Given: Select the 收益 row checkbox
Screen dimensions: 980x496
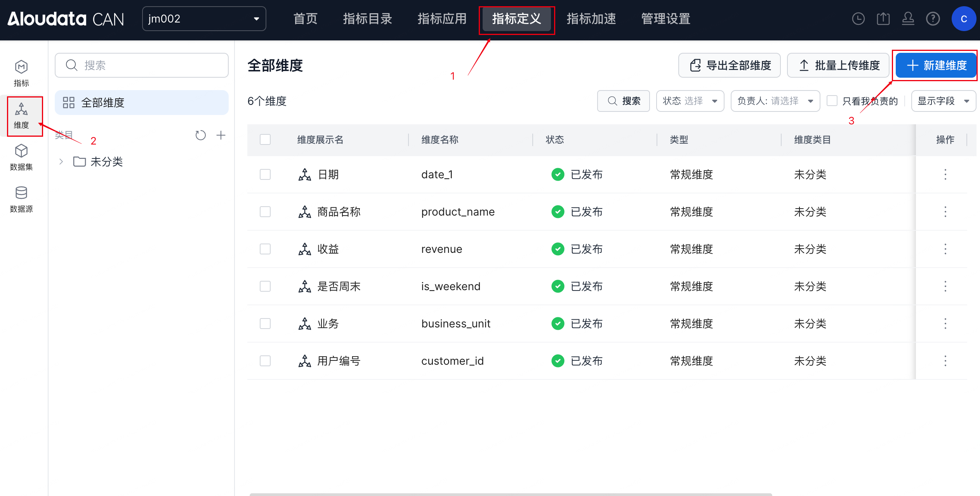Looking at the screenshot, I should [265, 249].
